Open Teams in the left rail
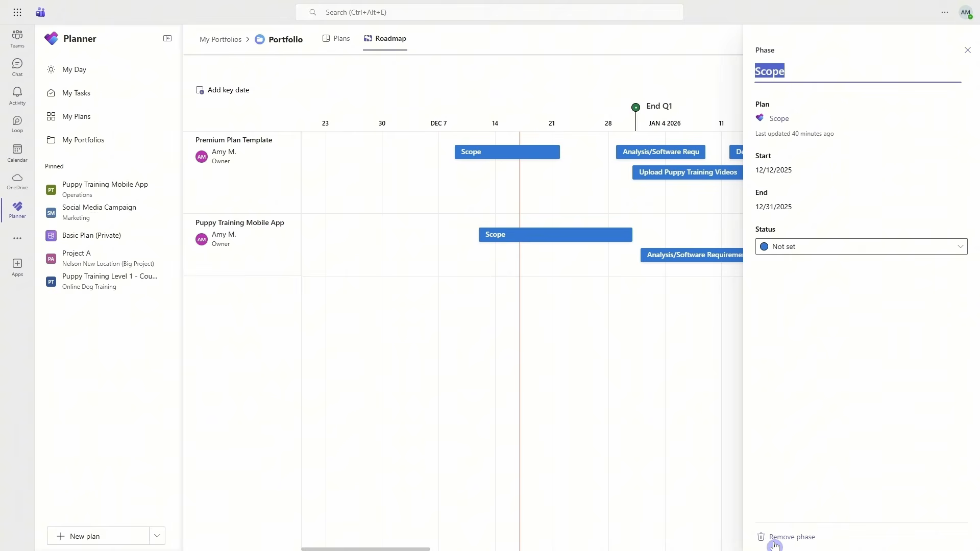This screenshot has width=980, height=551. click(17, 39)
